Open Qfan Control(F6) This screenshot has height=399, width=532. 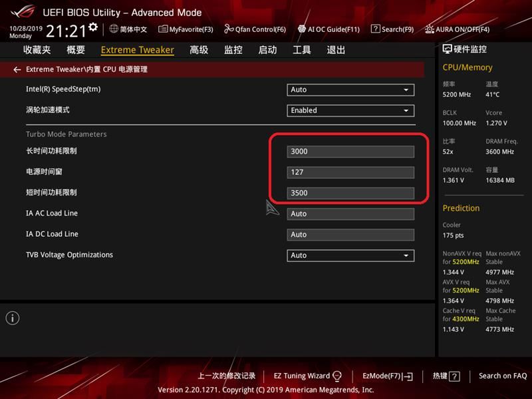255,29
